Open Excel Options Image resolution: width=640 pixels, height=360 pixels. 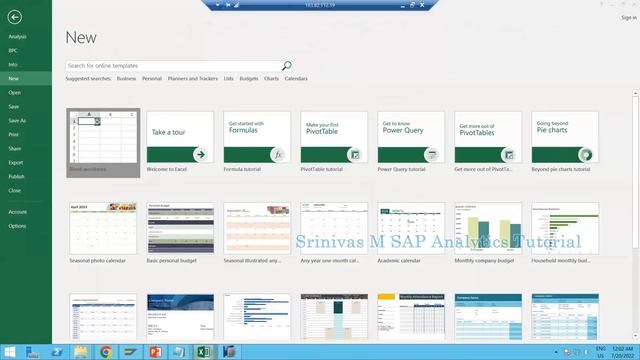click(17, 226)
